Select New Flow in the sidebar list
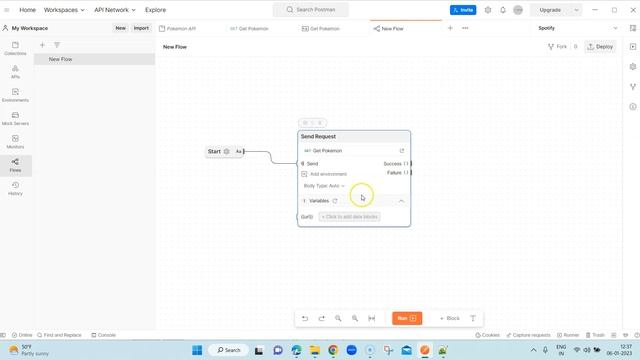This screenshot has width=640, height=360. (94, 59)
